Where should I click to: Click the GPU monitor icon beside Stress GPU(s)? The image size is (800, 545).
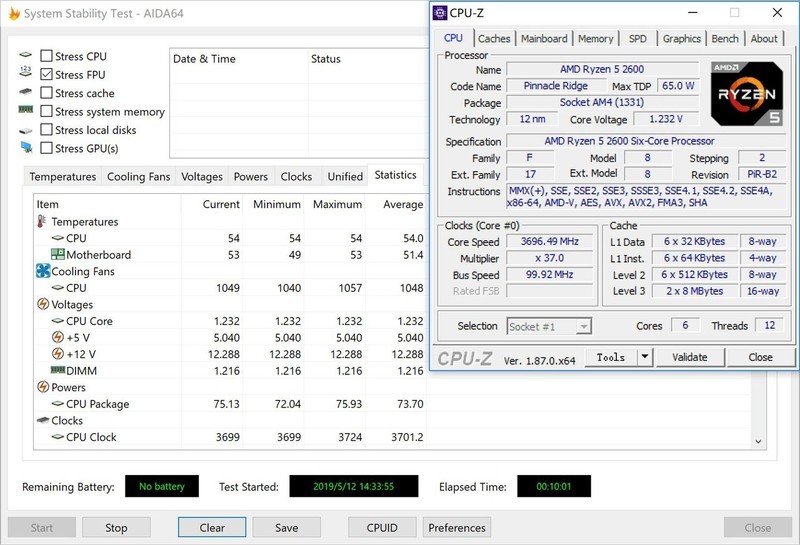click(x=25, y=148)
